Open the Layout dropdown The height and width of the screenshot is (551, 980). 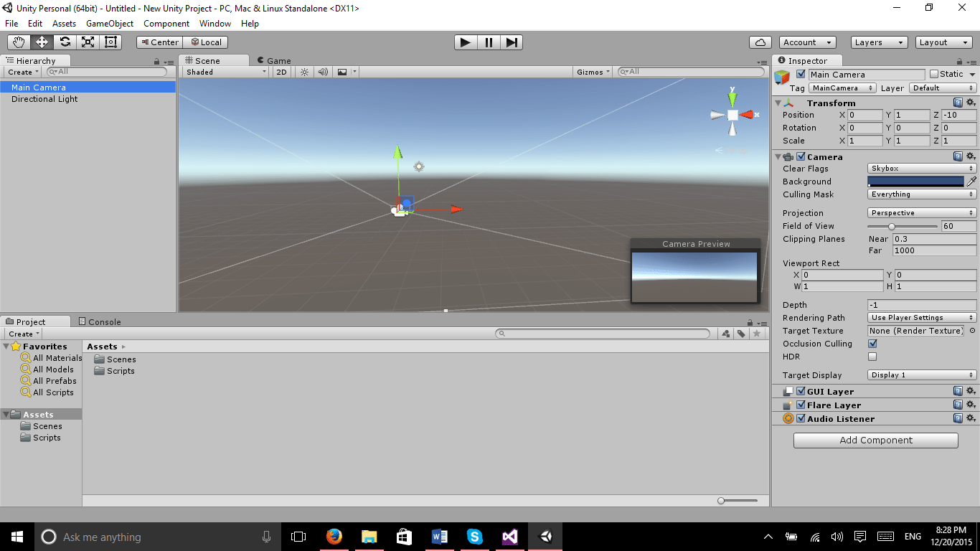[x=943, y=42]
